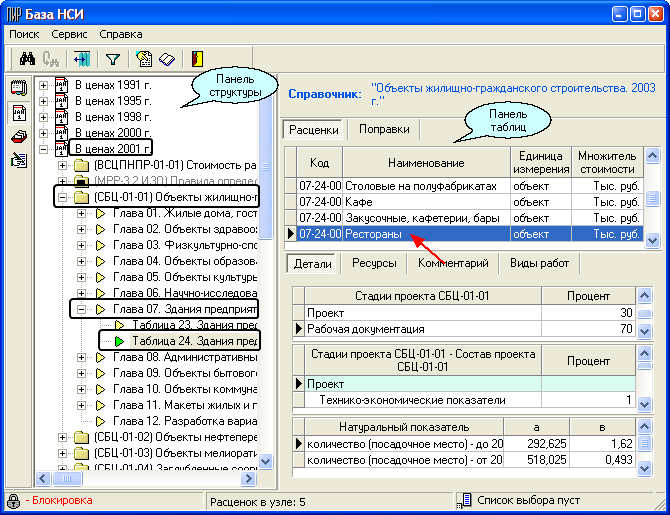Open the Сервис menu

pyautogui.click(x=69, y=34)
